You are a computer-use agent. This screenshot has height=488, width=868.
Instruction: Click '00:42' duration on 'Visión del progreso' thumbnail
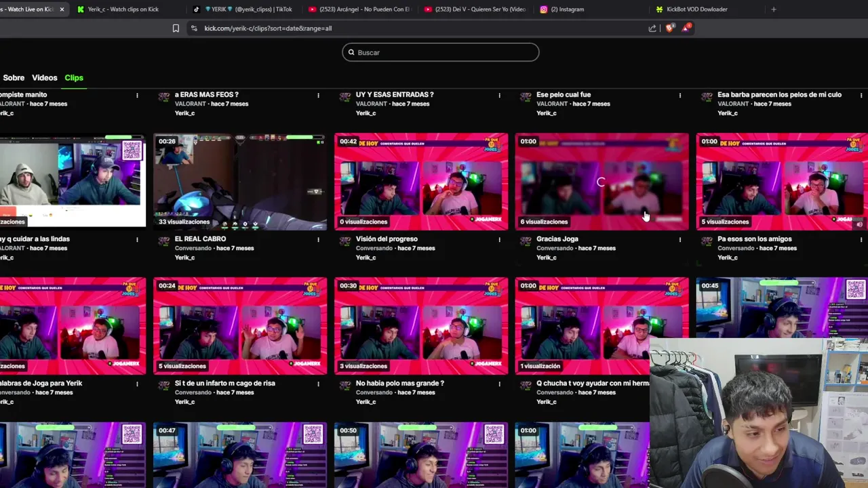(x=349, y=142)
